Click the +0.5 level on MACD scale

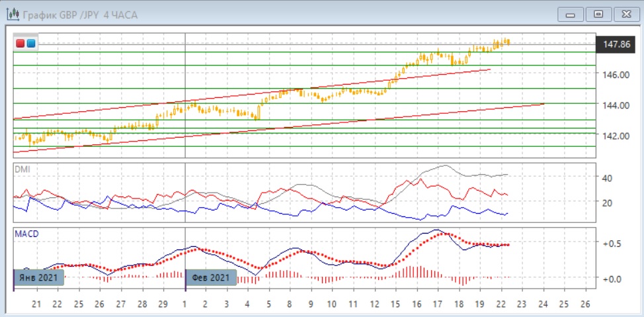[611, 244]
